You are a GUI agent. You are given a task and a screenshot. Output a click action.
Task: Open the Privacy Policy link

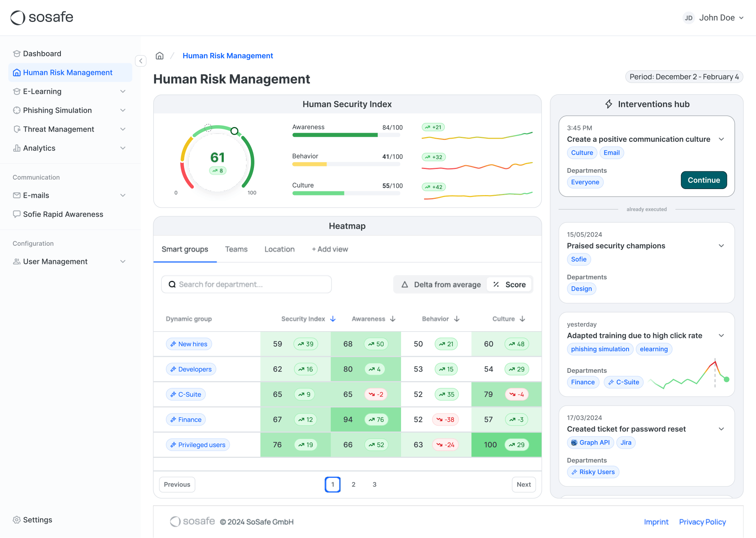click(x=702, y=522)
